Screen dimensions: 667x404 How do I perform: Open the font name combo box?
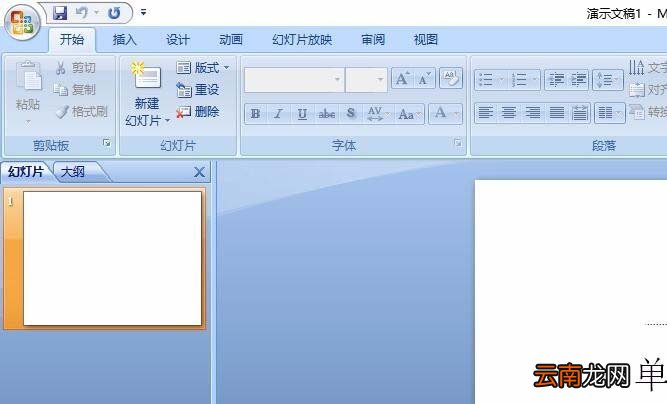tap(294, 80)
